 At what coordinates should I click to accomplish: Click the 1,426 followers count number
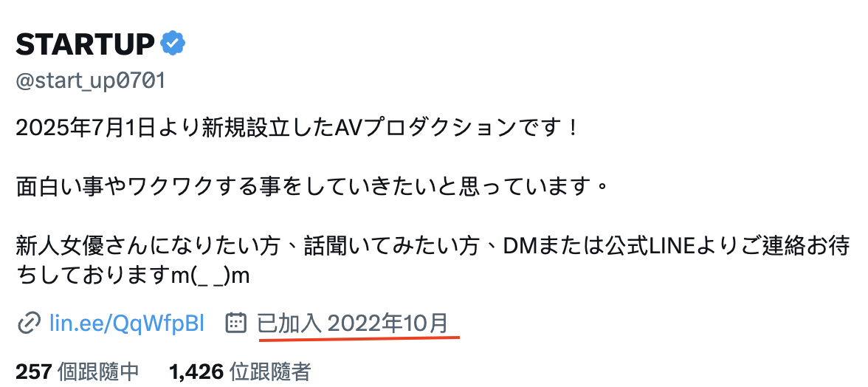(x=196, y=372)
